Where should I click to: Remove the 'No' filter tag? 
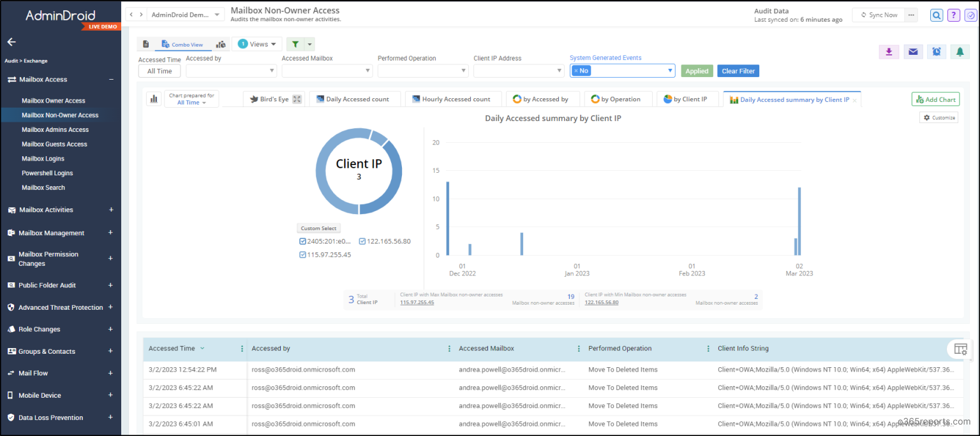coord(575,71)
